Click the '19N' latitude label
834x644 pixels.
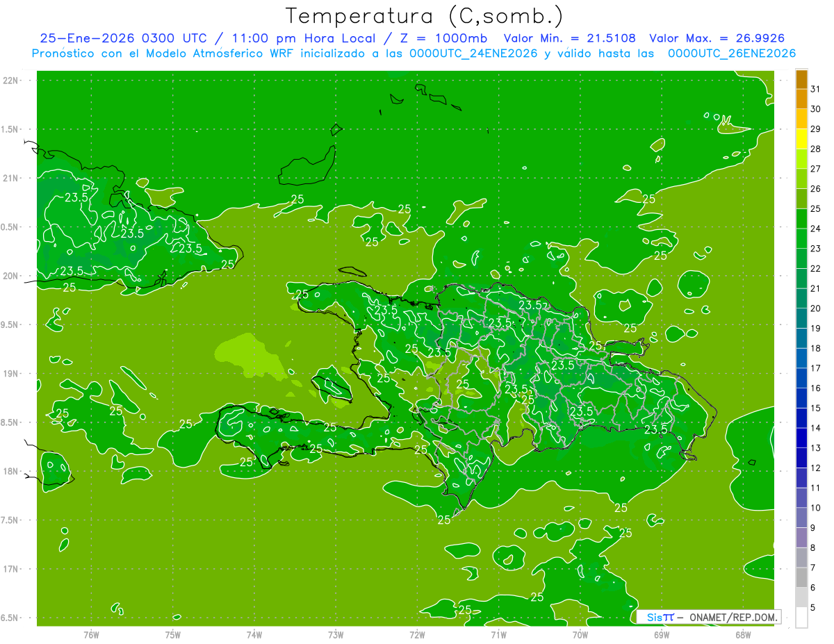tap(10, 374)
